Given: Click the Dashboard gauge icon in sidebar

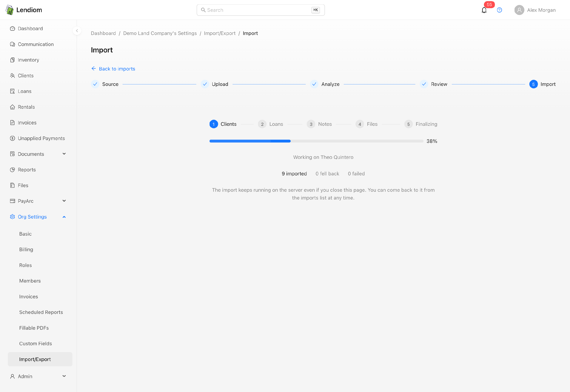Looking at the screenshot, I should pos(13,29).
